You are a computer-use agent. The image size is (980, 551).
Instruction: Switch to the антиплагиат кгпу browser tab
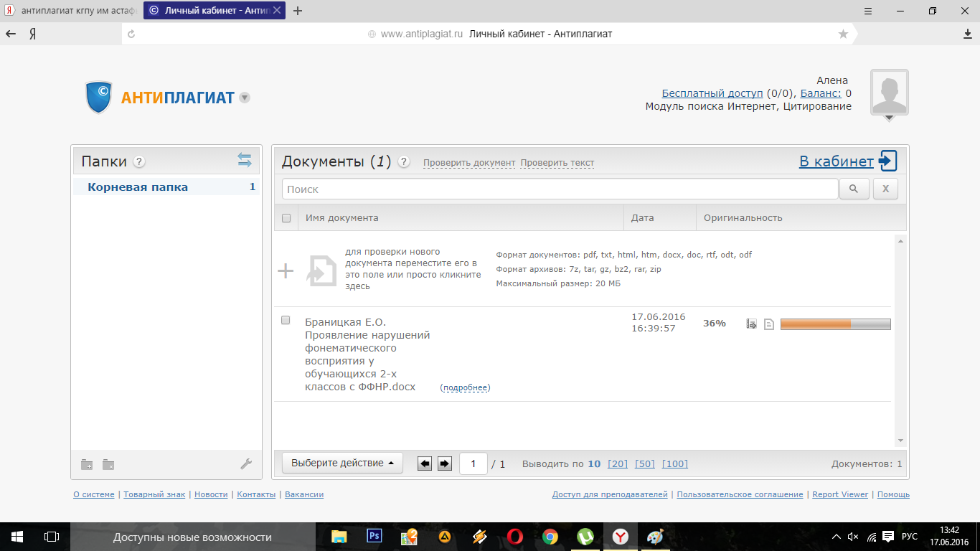[x=72, y=11]
